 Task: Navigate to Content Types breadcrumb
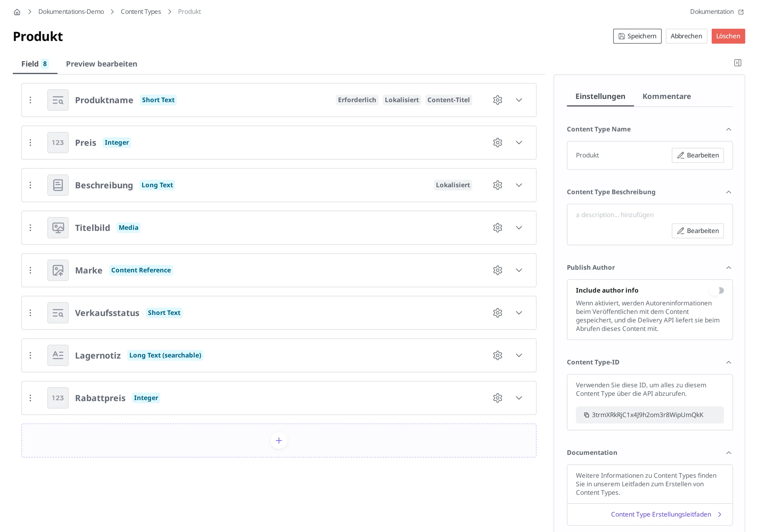(x=141, y=11)
